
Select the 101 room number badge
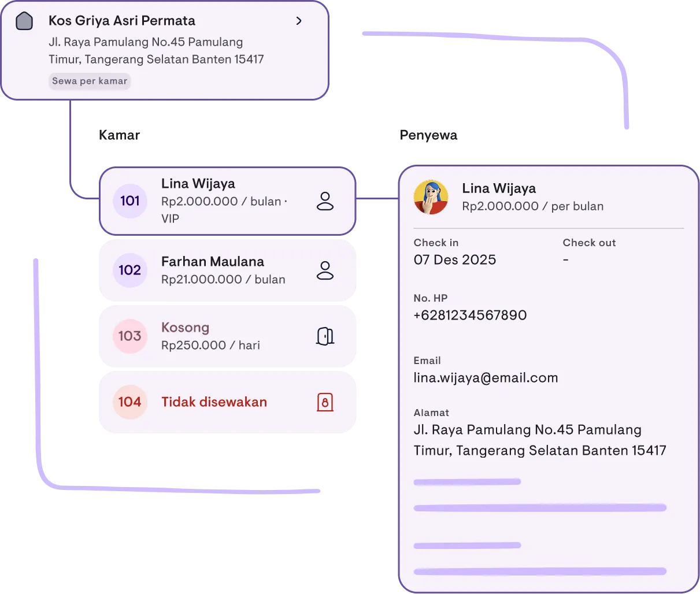pyautogui.click(x=130, y=201)
